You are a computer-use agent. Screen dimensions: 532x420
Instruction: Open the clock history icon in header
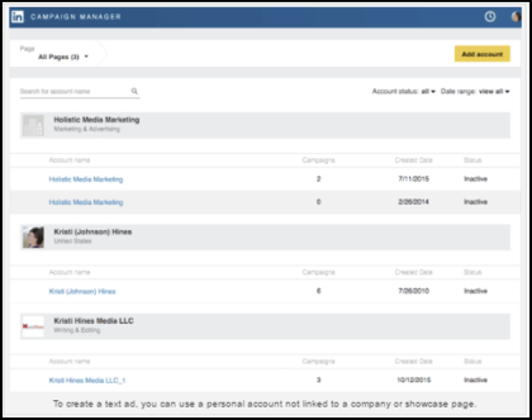tap(489, 16)
